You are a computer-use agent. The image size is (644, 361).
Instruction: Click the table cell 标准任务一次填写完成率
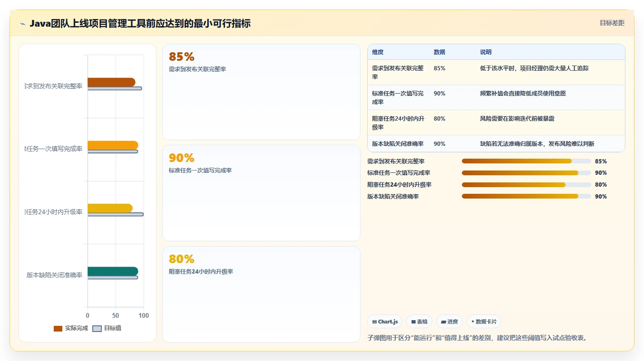pos(398,97)
